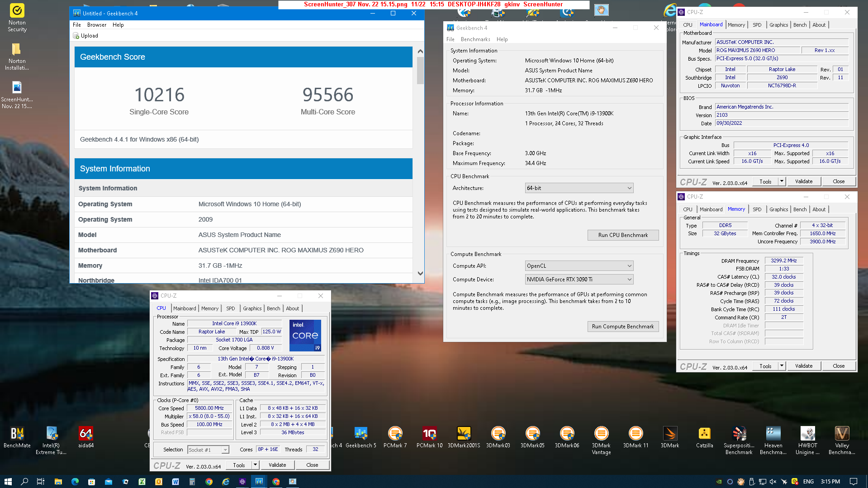
Task: Open the 3DMark05 desktop icon
Action: click(x=532, y=437)
